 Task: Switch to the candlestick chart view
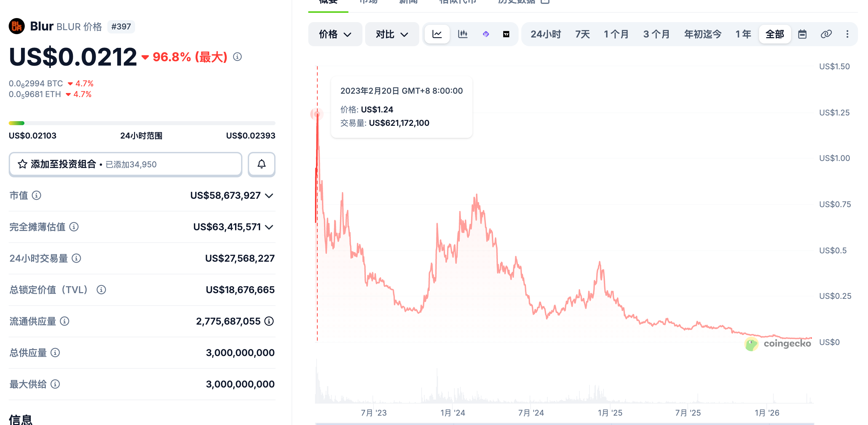462,34
